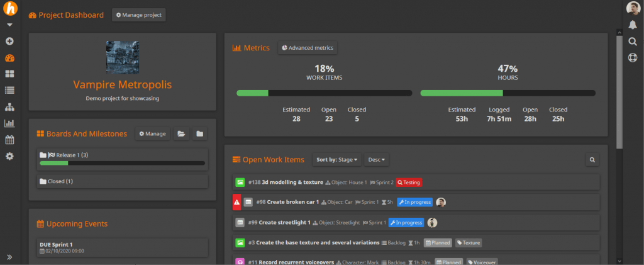Open the calendar icon in left sidebar

[9, 140]
